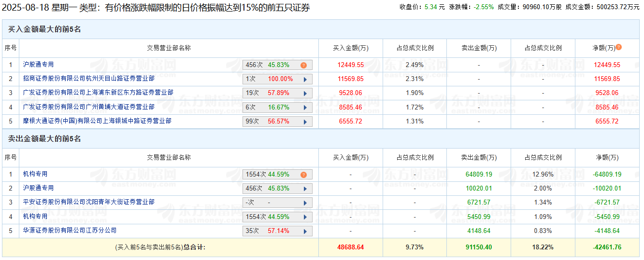Click the arrow icon in 华源证券江苏分公司 row
Viewport: 644px width, 260px height.
coord(305,231)
